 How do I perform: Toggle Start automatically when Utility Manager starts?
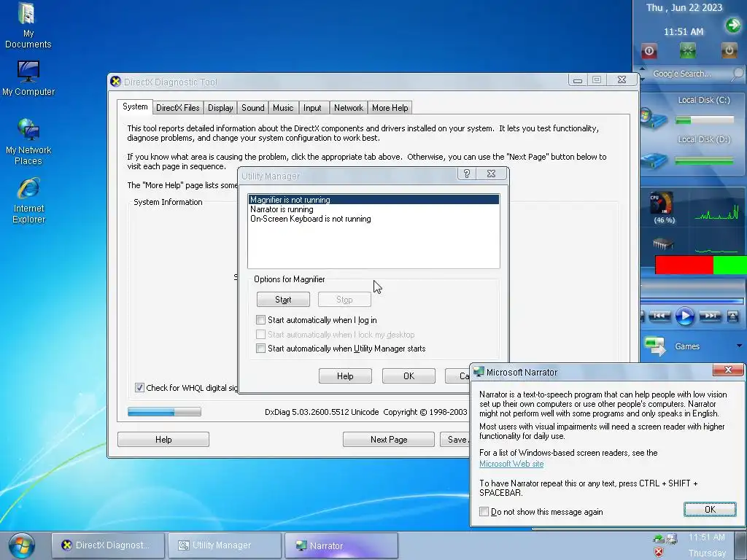point(260,348)
